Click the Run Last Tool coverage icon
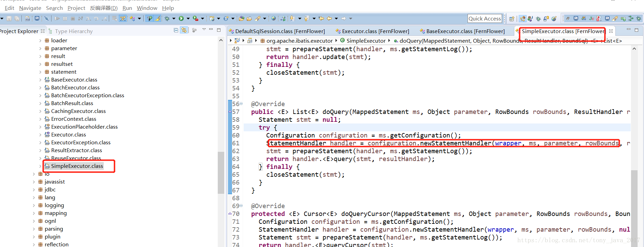 click(196, 18)
